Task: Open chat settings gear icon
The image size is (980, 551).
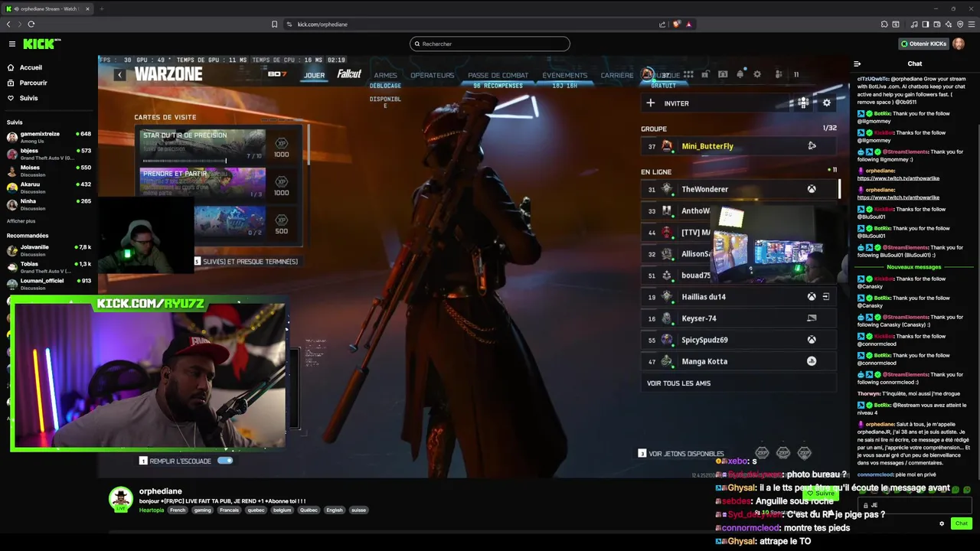Action: pos(942,523)
